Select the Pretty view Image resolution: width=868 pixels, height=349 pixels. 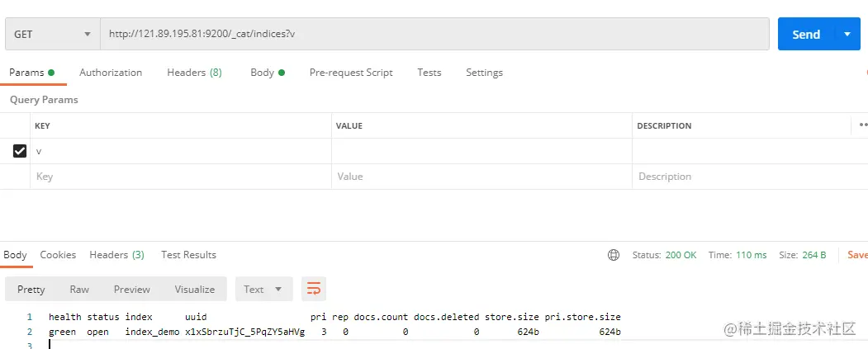tap(31, 290)
